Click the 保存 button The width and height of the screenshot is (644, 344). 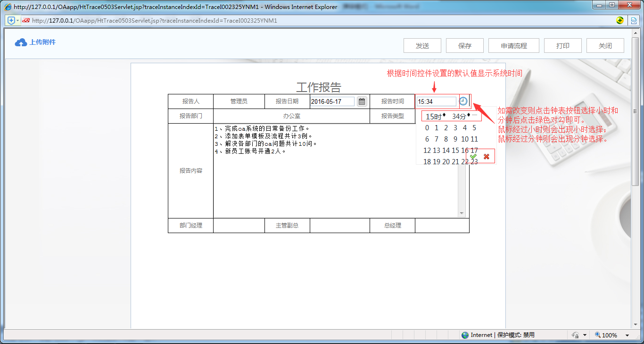(464, 45)
